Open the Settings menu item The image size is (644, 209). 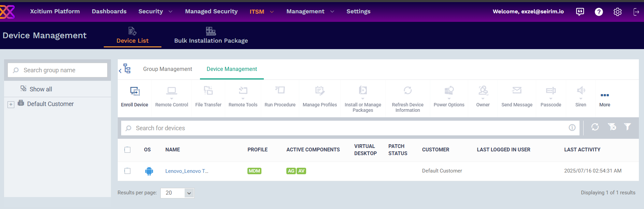click(x=358, y=12)
